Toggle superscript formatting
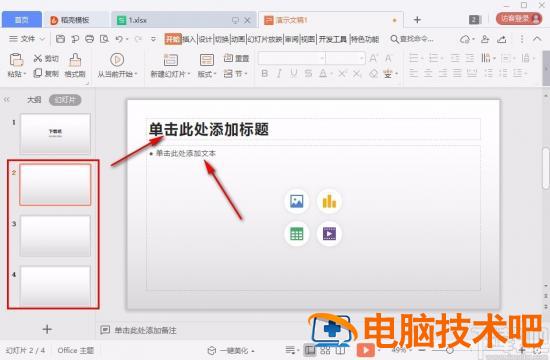550x360 pixels. (x=342, y=74)
